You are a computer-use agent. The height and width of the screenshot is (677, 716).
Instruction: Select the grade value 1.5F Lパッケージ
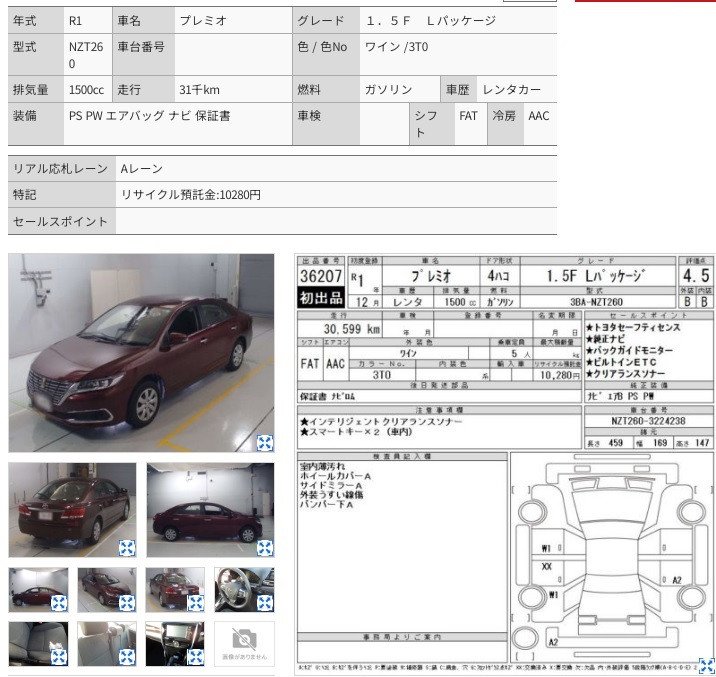[x=430, y=21]
